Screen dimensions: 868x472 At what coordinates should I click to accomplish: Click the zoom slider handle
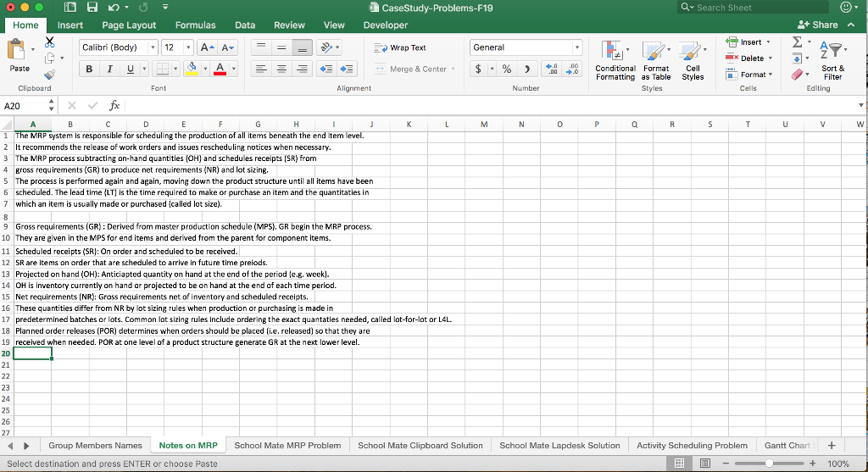[769, 464]
